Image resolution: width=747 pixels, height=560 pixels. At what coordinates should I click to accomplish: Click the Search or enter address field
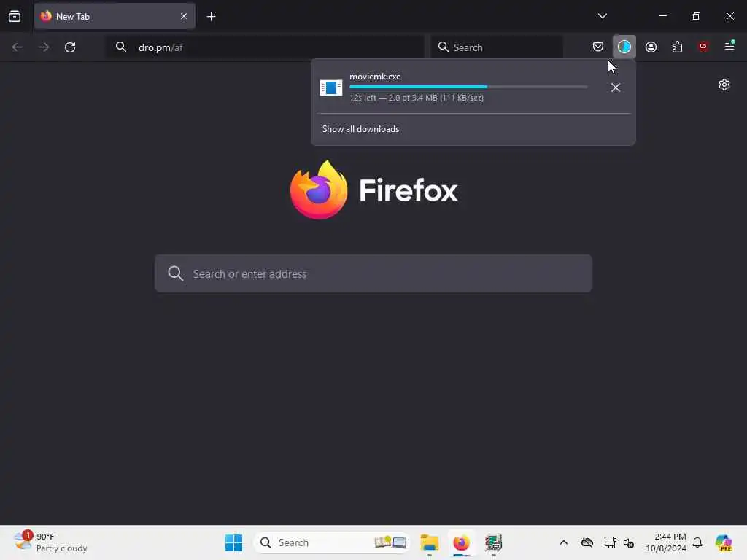373,274
